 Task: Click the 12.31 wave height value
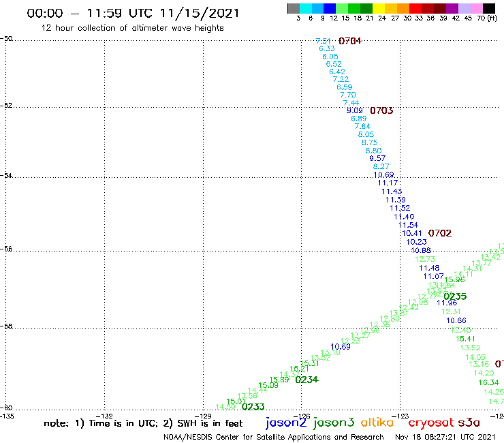tap(452, 311)
